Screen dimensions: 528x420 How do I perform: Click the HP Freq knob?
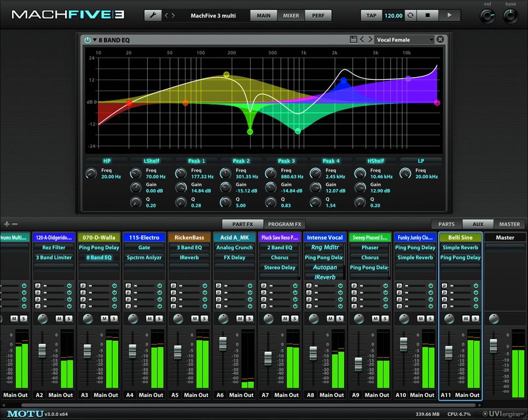(91, 173)
